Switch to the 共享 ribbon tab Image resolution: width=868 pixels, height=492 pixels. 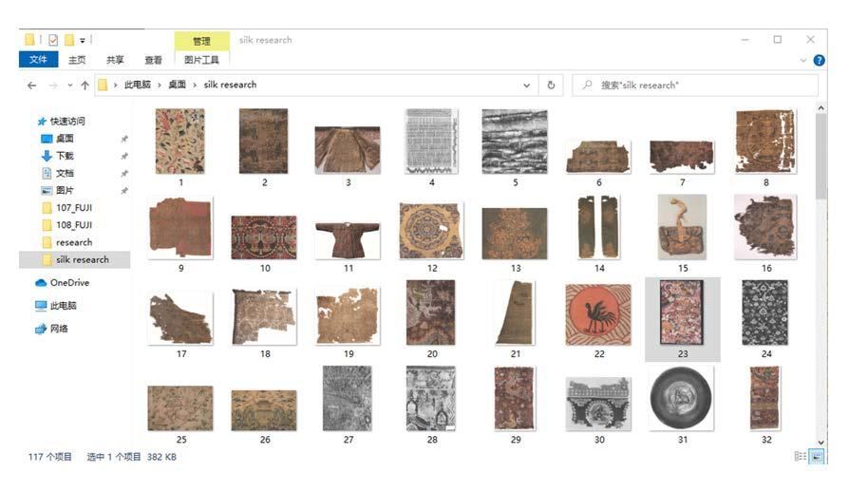(x=115, y=60)
